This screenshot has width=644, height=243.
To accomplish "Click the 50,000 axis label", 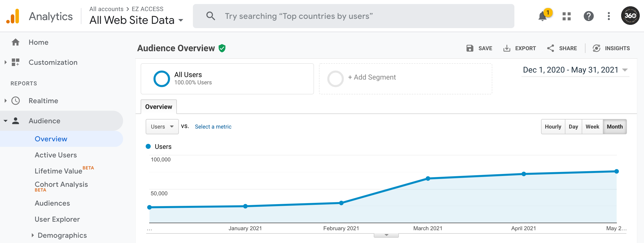I will pyautogui.click(x=159, y=194).
